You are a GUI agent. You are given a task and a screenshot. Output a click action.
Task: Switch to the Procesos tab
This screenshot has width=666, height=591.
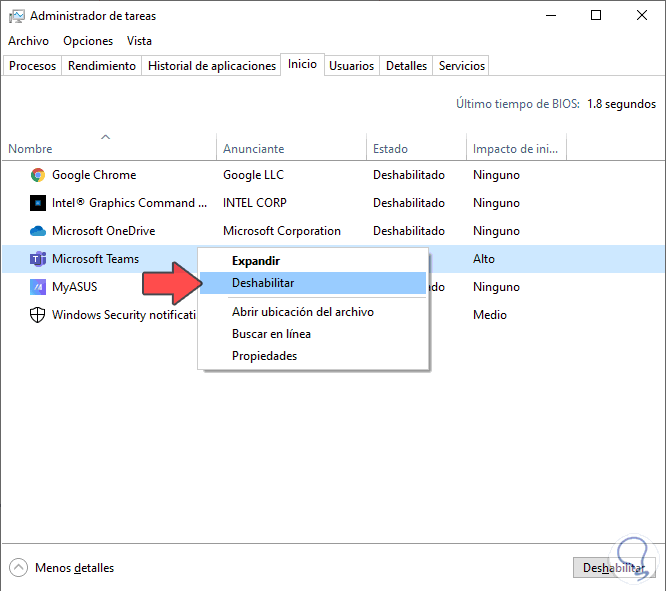tap(32, 66)
